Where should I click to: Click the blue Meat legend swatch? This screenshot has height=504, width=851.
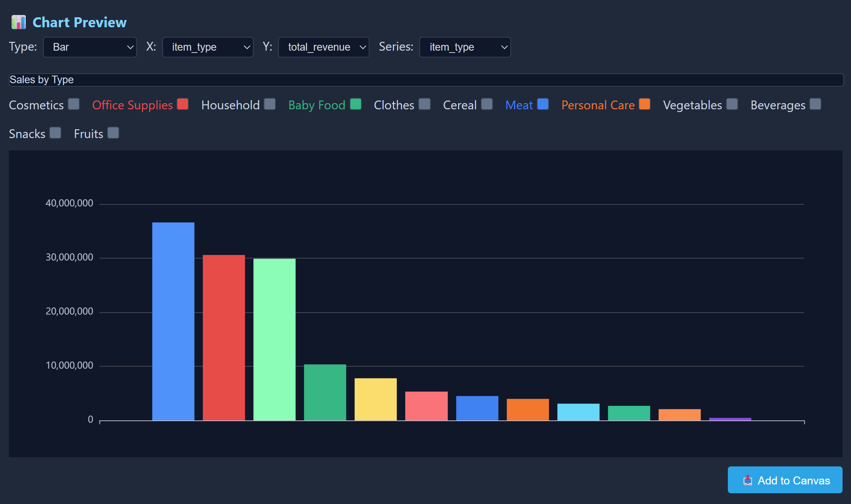pos(543,104)
